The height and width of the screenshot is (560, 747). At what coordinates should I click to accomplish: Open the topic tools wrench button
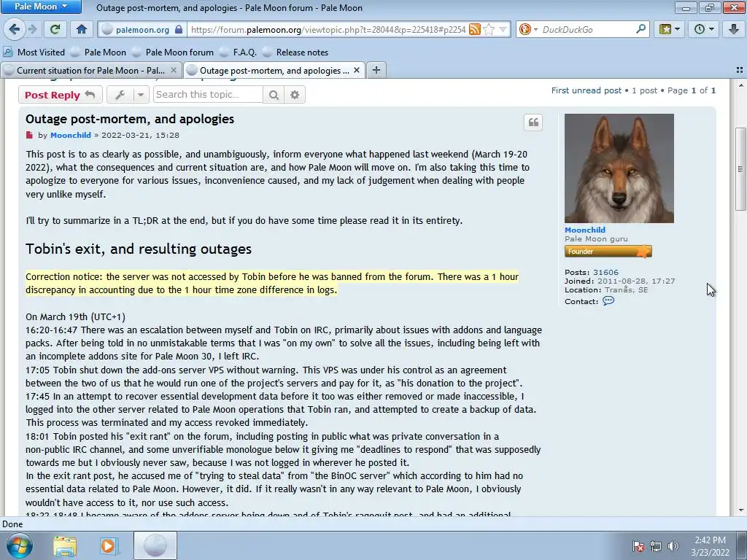120,95
